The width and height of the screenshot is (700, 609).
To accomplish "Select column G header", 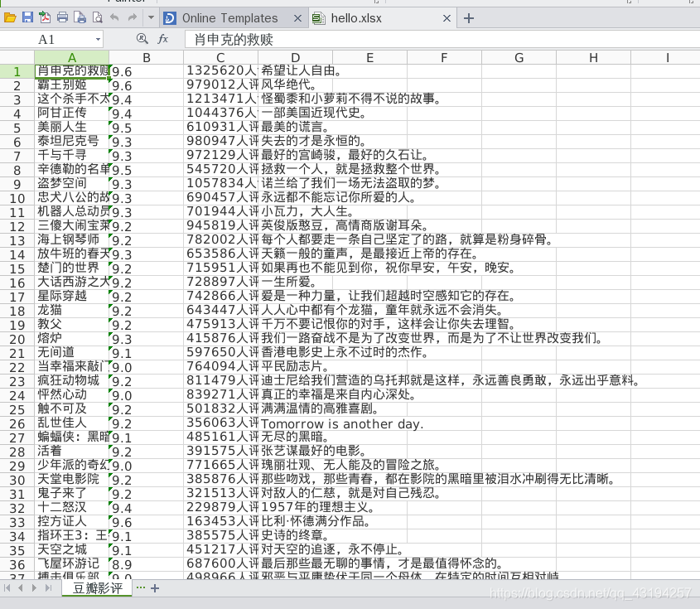I will point(519,58).
